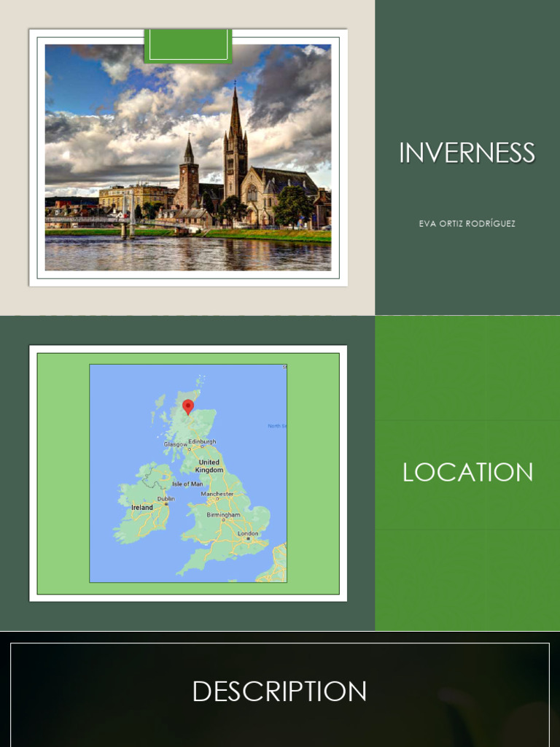560x747 pixels.
Task: Click the LOCATION heading
Action: [x=467, y=472]
